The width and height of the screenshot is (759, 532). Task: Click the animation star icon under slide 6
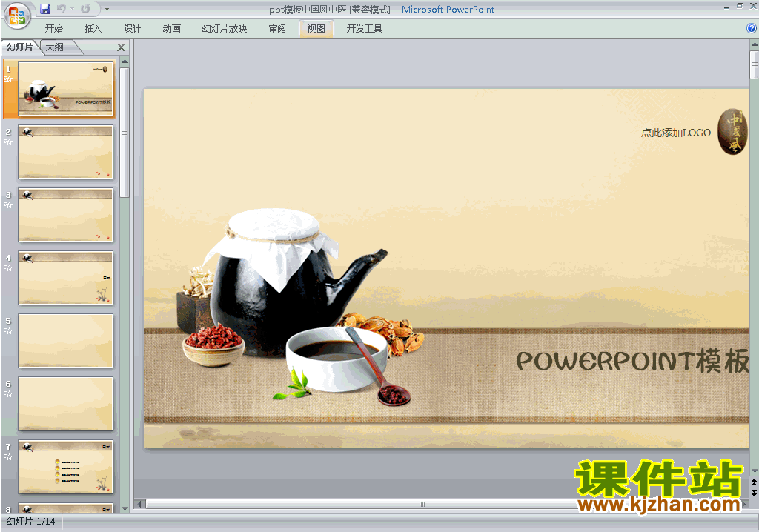click(x=8, y=393)
